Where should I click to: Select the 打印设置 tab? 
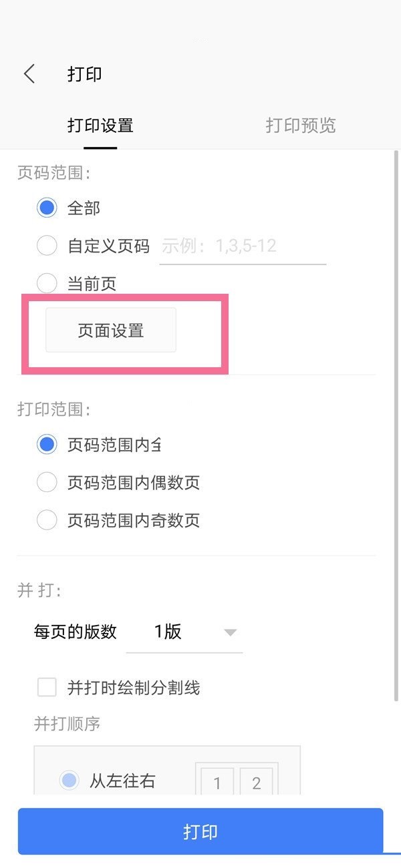click(x=100, y=125)
